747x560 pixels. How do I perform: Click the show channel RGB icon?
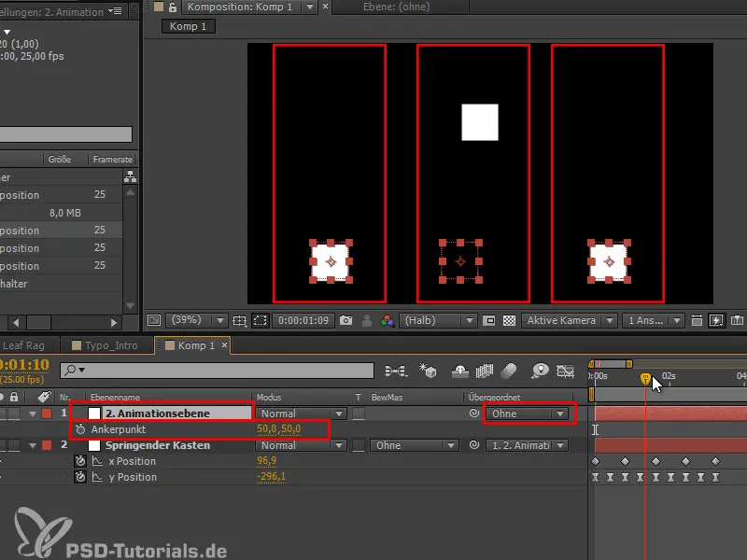pos(388,320)
